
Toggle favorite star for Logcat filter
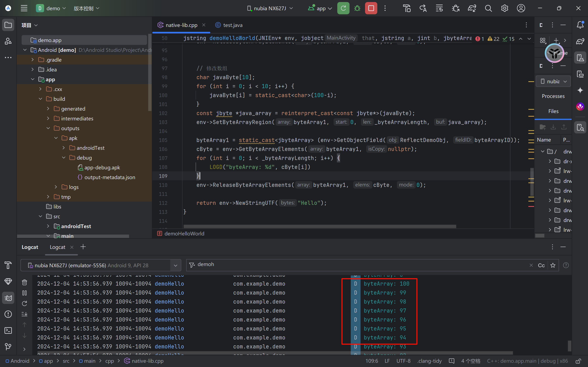553,265
